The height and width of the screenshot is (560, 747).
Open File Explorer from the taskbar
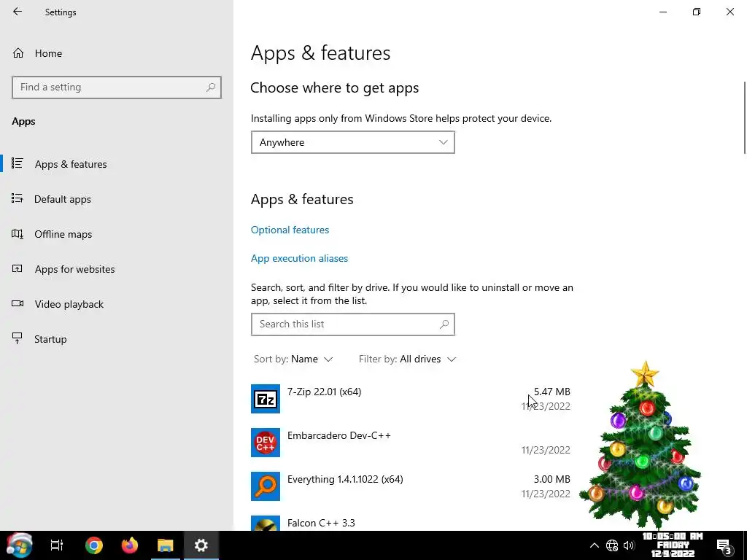[x=166, y=545]
